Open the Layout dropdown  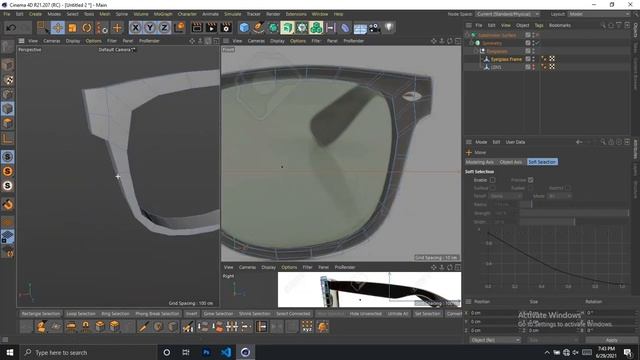pos(600,14)
